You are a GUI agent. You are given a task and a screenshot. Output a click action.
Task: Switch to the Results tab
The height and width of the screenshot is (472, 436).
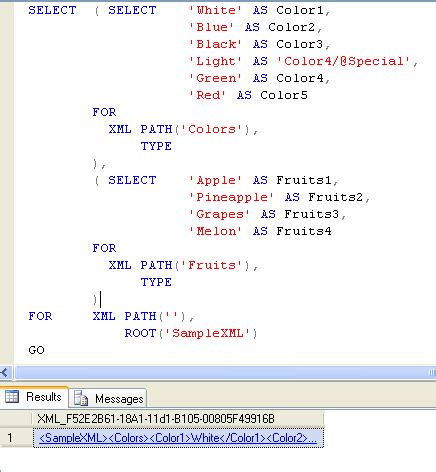pyautogui.click(x=34, y=397)
